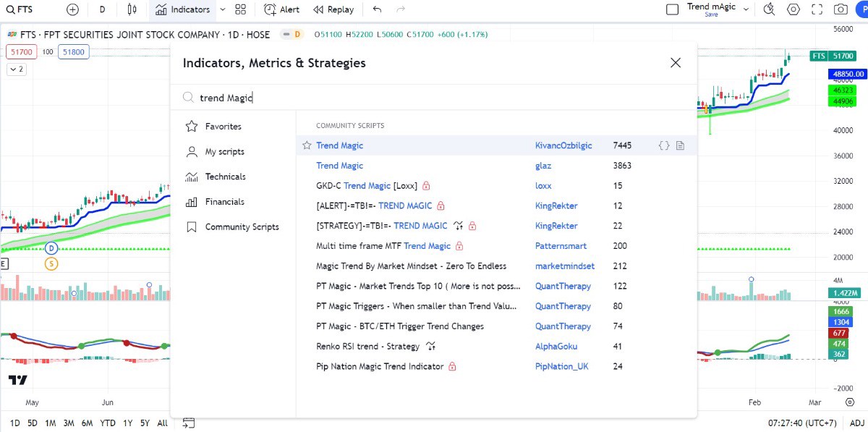The width and height of the screenshot is (868, 432).
Task: Add Trend Magic by KivancOzbilgic to favorites
Action: coord(307,145)
